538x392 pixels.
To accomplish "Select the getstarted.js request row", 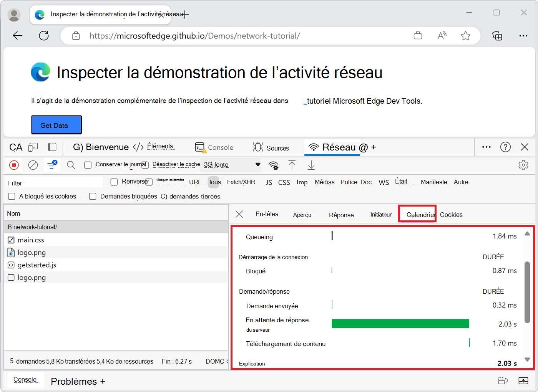I will coord(116,265).
